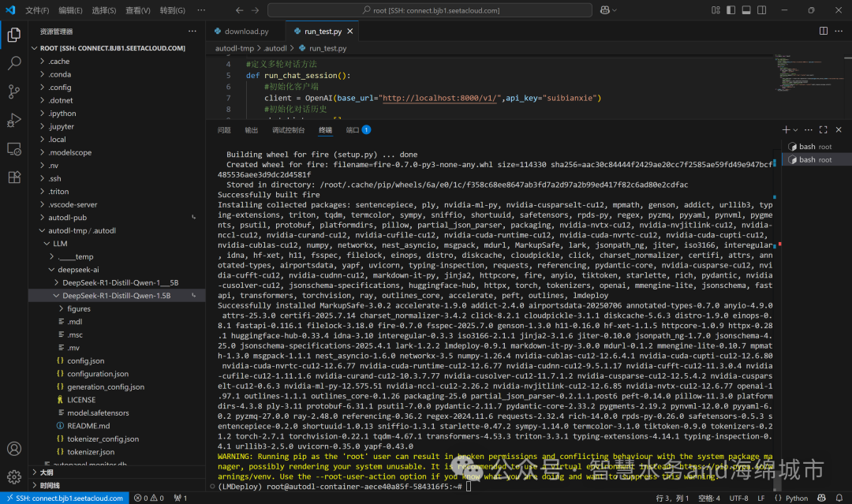The image size is (852, 504).
Task: Open model.safetensors file
Action: tap(118, 413)
